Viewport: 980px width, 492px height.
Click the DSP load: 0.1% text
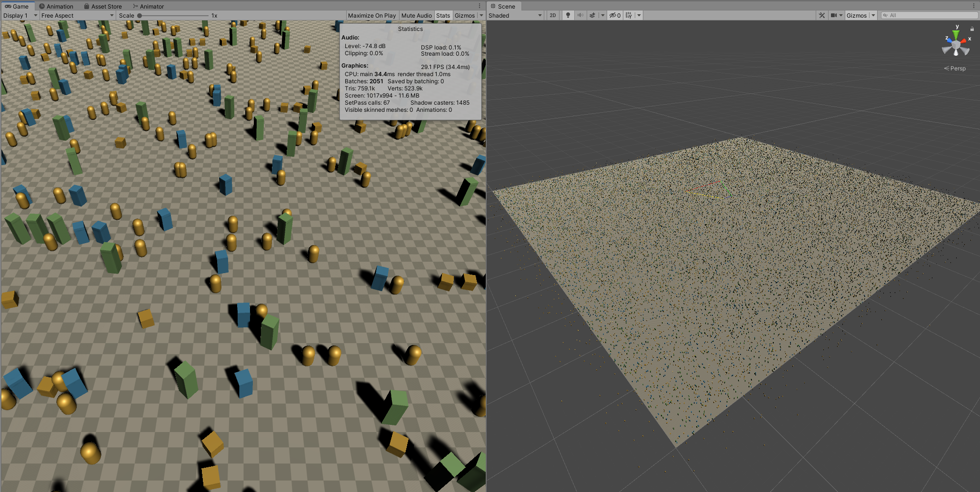coord(441,48)
